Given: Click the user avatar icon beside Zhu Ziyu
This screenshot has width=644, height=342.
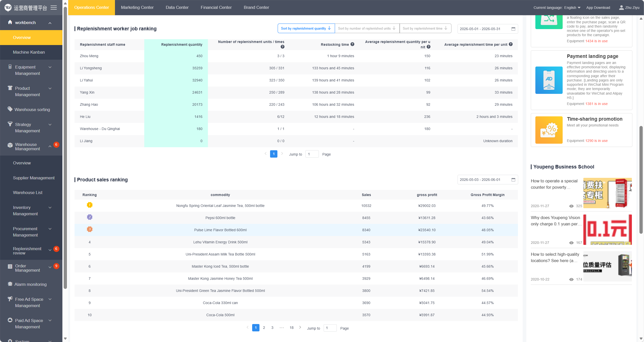Looking at the screenshot, I should [x=621, y=8].
